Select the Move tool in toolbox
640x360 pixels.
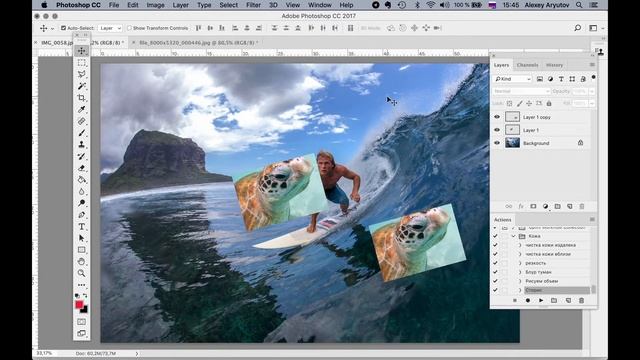point(82,51)
